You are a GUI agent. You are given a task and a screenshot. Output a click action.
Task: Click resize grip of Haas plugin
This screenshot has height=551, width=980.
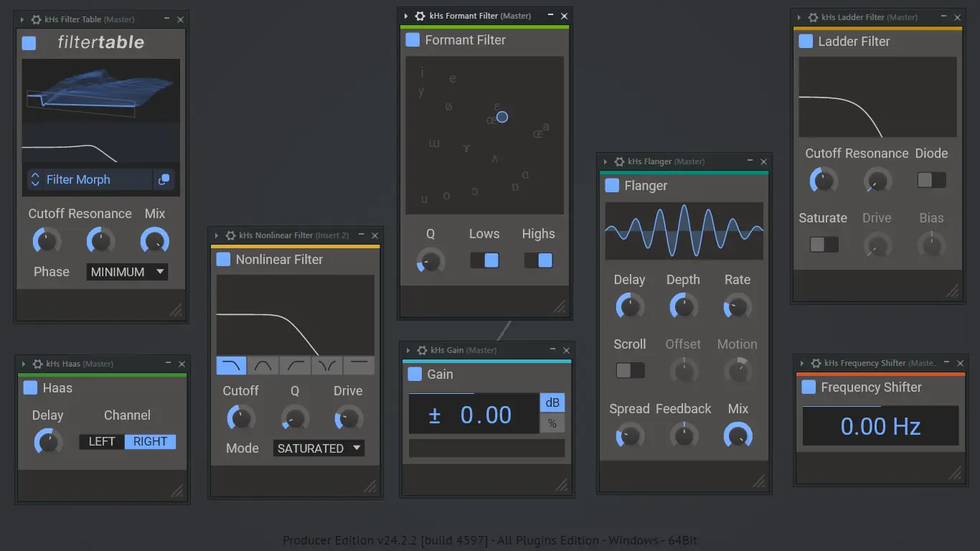(176, 490)
